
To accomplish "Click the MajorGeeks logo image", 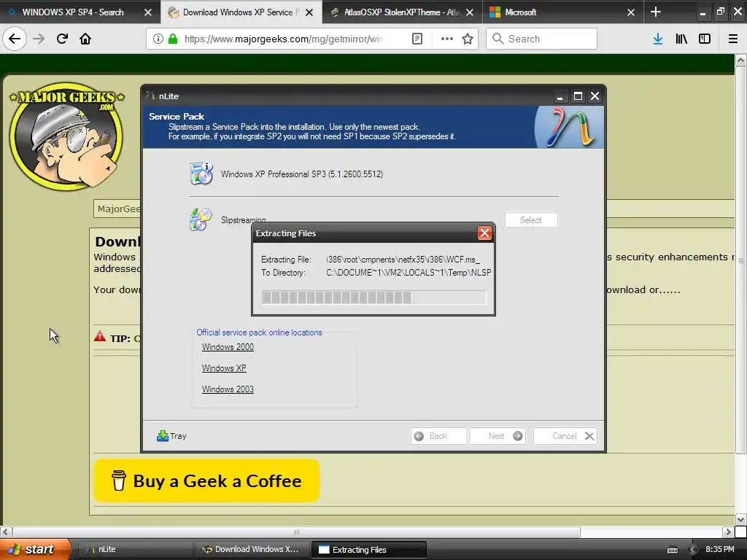I will coord(66,136).
